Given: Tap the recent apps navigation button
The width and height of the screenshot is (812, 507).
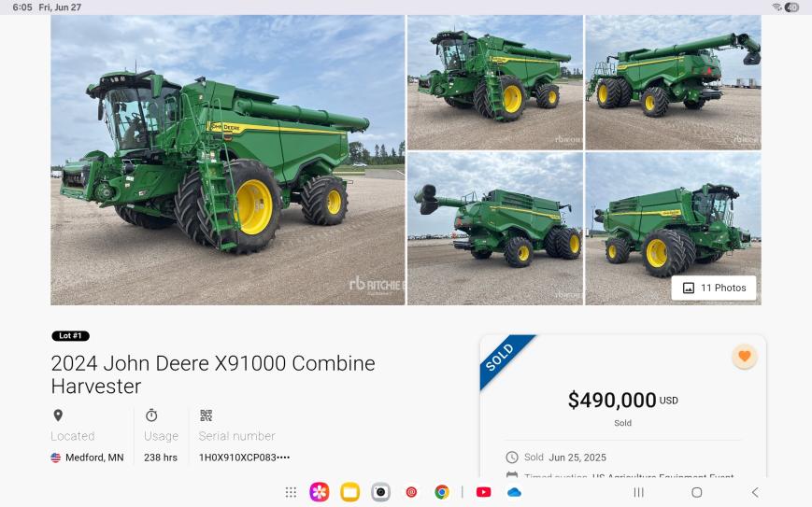Looking at the screenshot, I should click(x=638, y=492).
